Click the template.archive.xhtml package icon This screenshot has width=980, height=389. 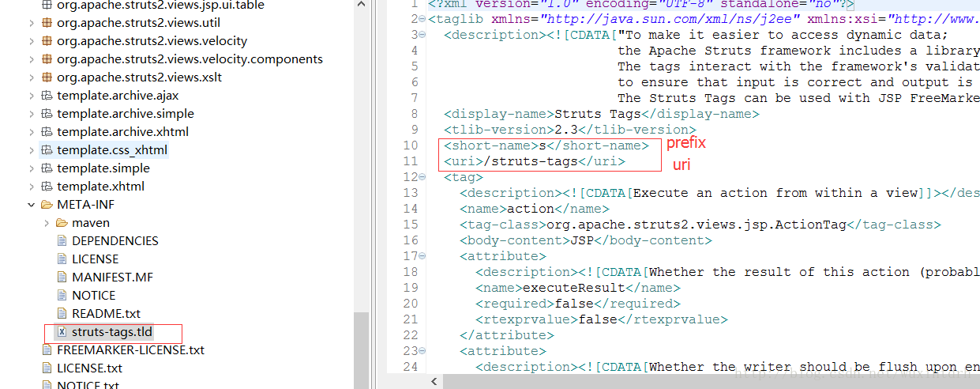[x=47, y=132]
